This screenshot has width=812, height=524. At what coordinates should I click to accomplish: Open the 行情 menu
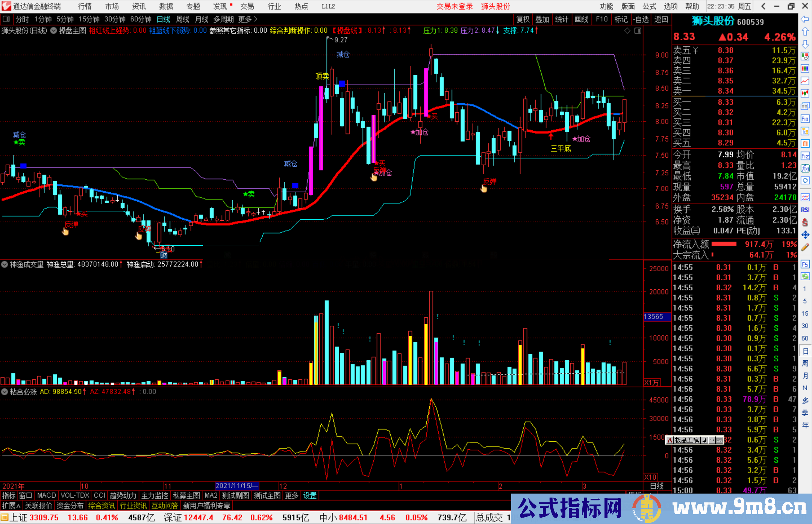[85, 6]
